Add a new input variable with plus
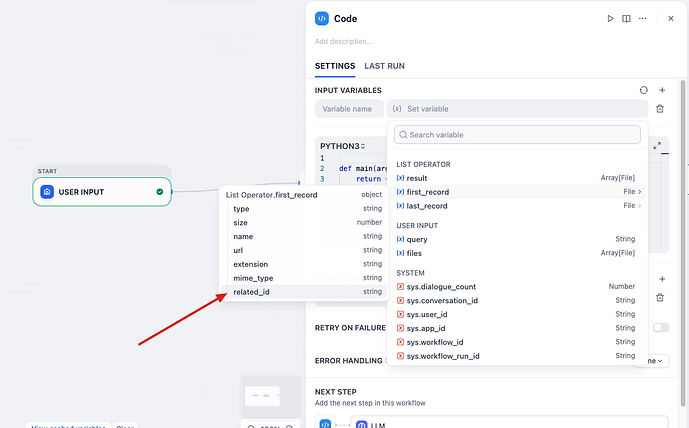 point(661,90)
